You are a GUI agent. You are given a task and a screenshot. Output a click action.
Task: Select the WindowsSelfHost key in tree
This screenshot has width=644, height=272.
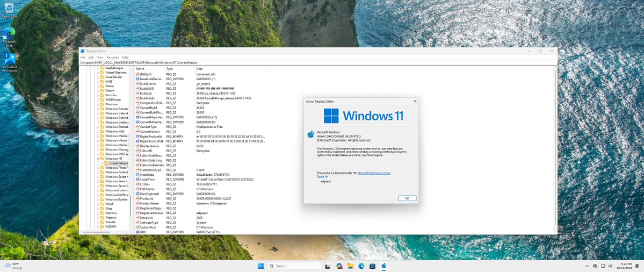pyautogui.click(x=116, y=195)
